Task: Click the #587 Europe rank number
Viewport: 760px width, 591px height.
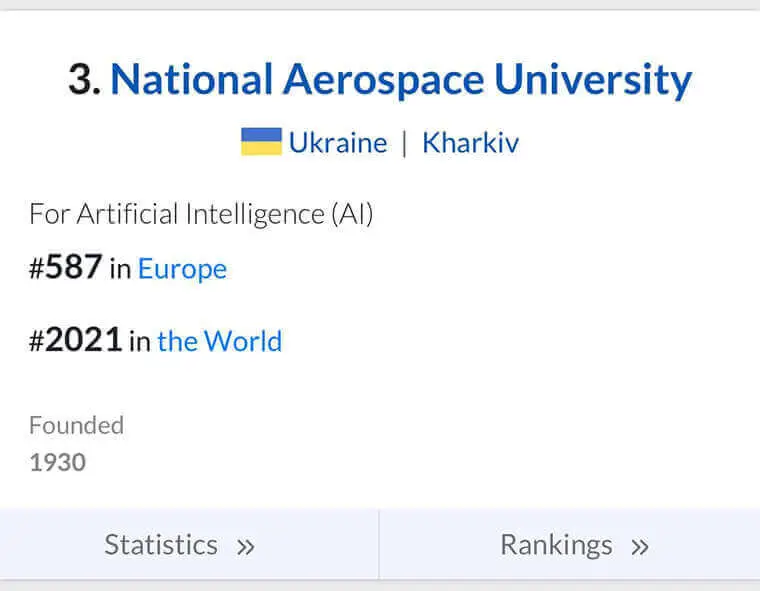Action: pyautogui.click(x=66, y=267)
